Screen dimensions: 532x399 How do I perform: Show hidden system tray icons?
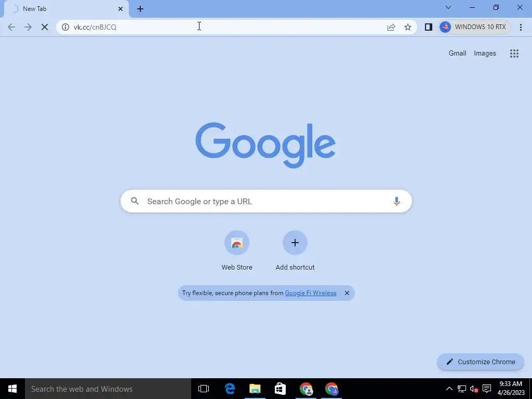tap(449, 389)
